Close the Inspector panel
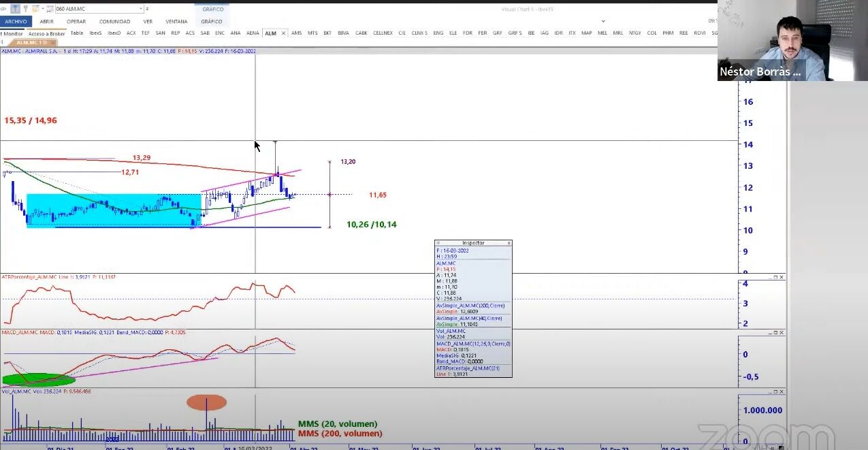 coord(509,243)
